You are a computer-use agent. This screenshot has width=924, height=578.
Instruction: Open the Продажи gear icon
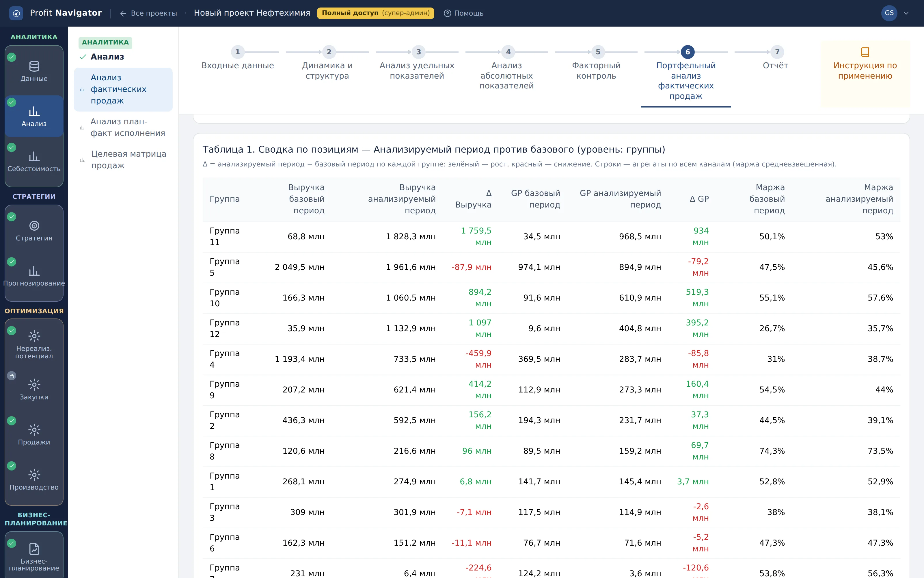click(34, 430)
